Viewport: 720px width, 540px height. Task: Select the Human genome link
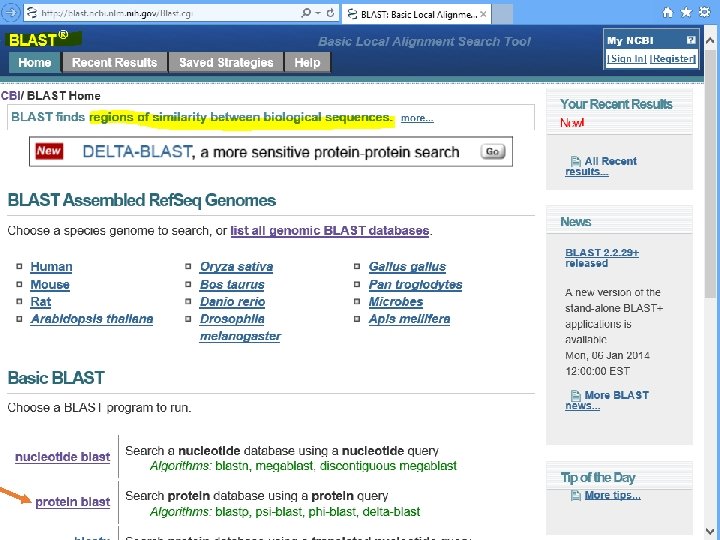tap(51, 267)
